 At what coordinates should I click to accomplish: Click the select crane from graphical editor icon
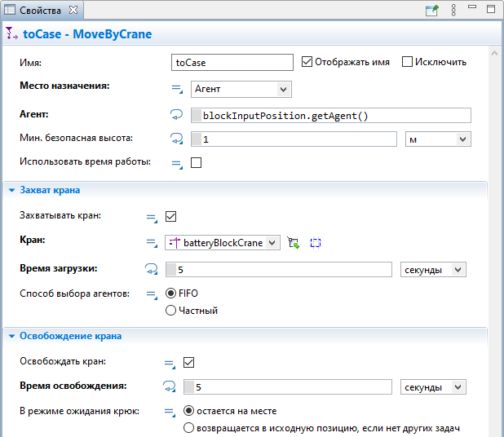[294, 243]
